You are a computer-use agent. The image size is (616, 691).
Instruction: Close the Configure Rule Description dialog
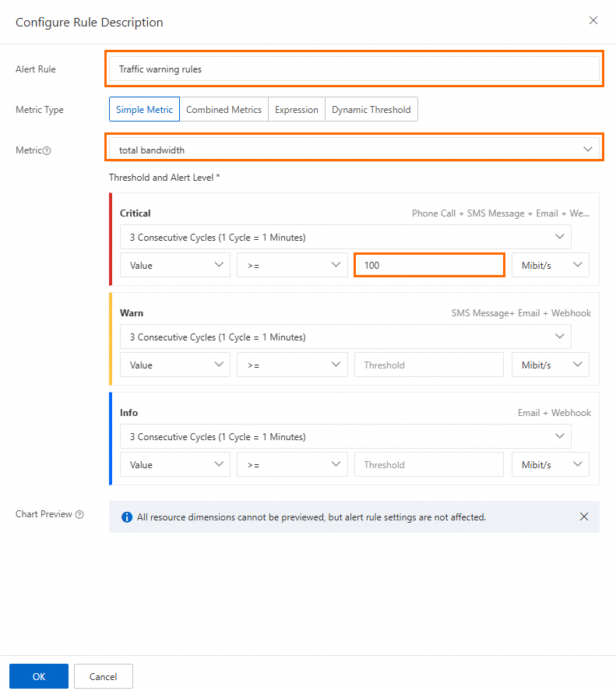coord(593,21)
